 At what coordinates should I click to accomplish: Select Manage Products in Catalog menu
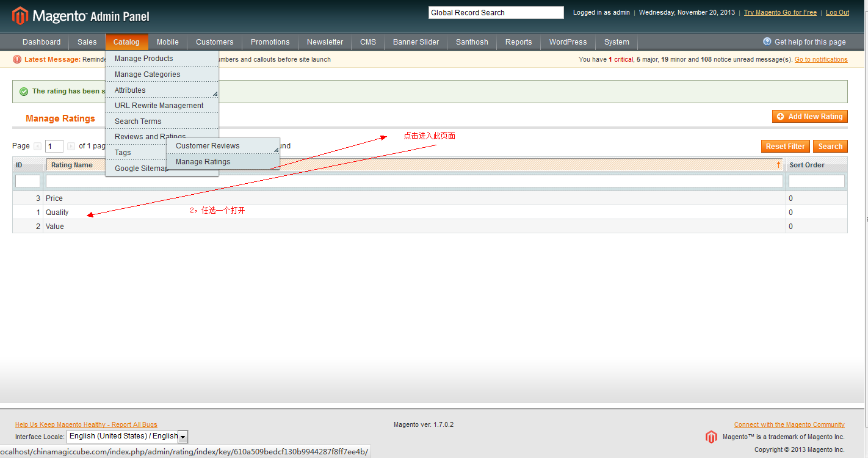coord(162,59)
